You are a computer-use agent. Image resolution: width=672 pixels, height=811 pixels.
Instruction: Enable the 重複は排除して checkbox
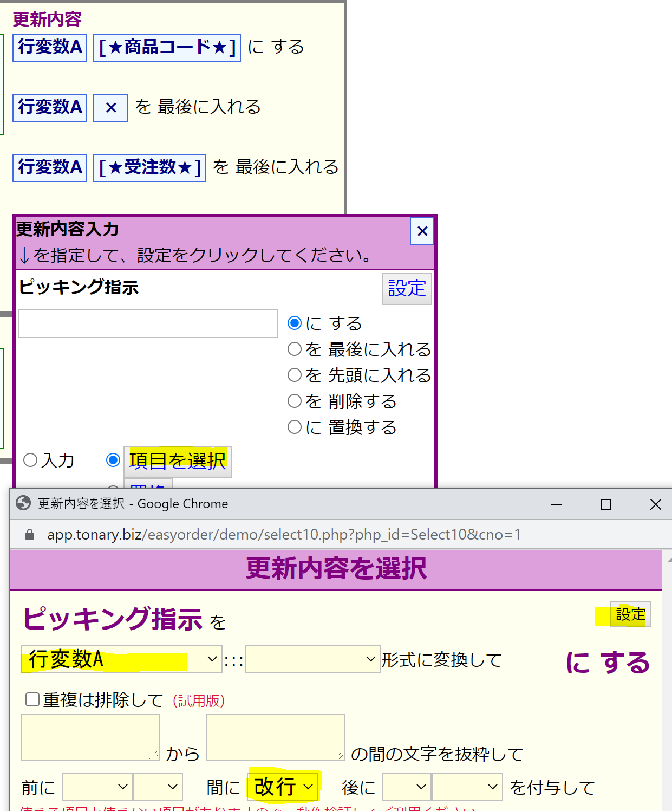pyautogui.click(x=32, y=699)
